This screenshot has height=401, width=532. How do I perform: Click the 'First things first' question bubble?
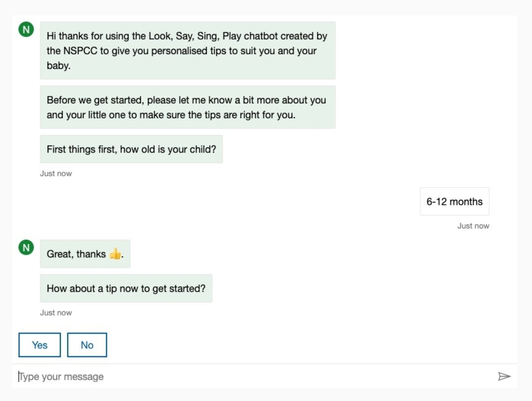click(131, 149)
